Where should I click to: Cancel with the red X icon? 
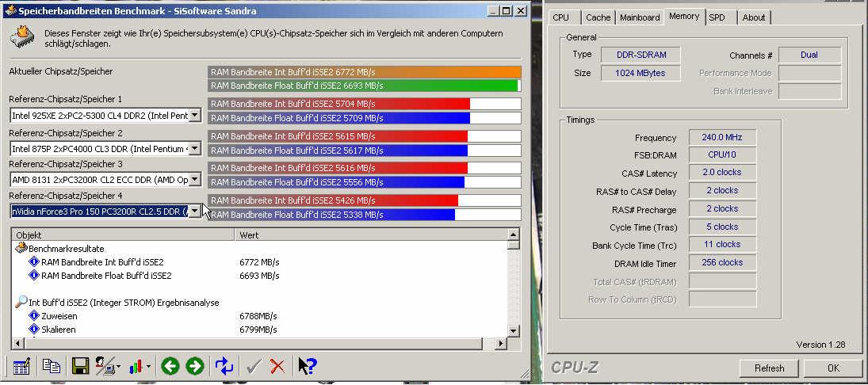pos(277,366)
